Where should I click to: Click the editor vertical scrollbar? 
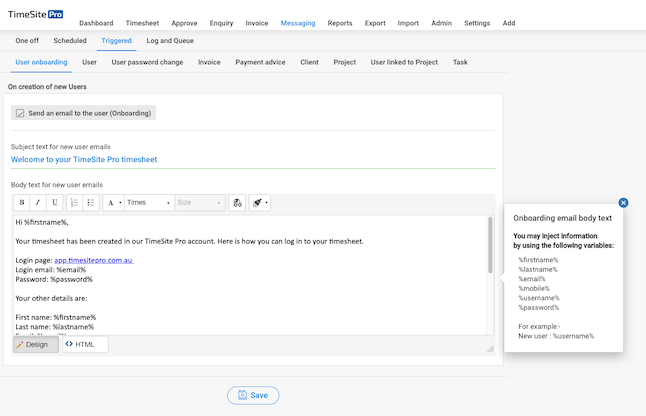490,245
